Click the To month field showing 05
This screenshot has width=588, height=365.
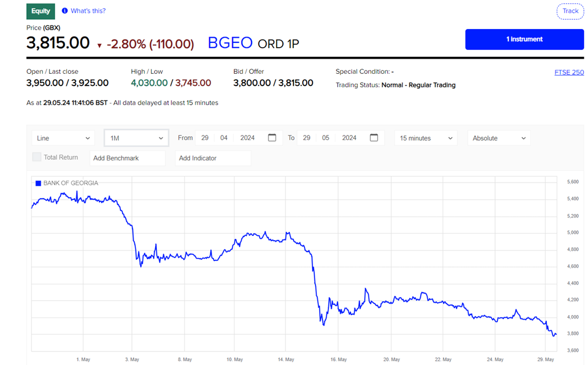point(325,138)
